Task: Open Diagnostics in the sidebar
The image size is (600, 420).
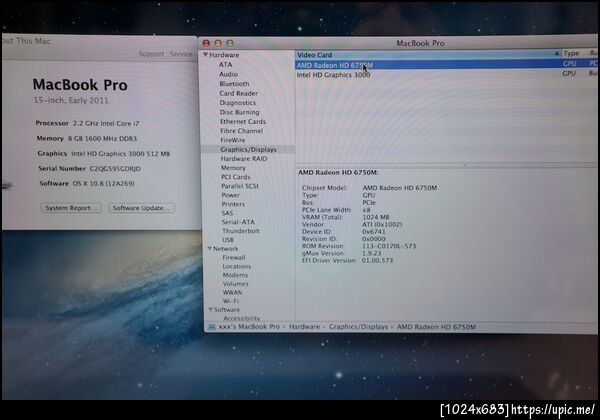Action: [238, 103]
